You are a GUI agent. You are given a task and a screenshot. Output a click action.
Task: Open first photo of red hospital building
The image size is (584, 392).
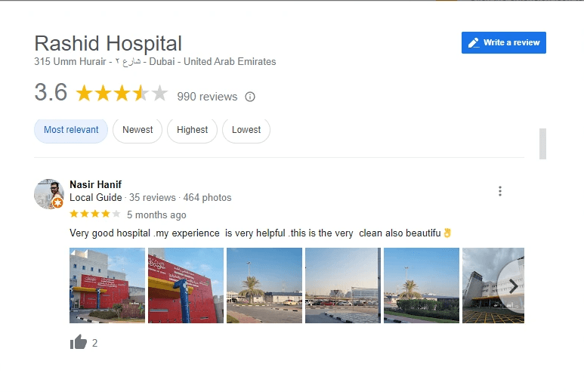pos(107,286)
